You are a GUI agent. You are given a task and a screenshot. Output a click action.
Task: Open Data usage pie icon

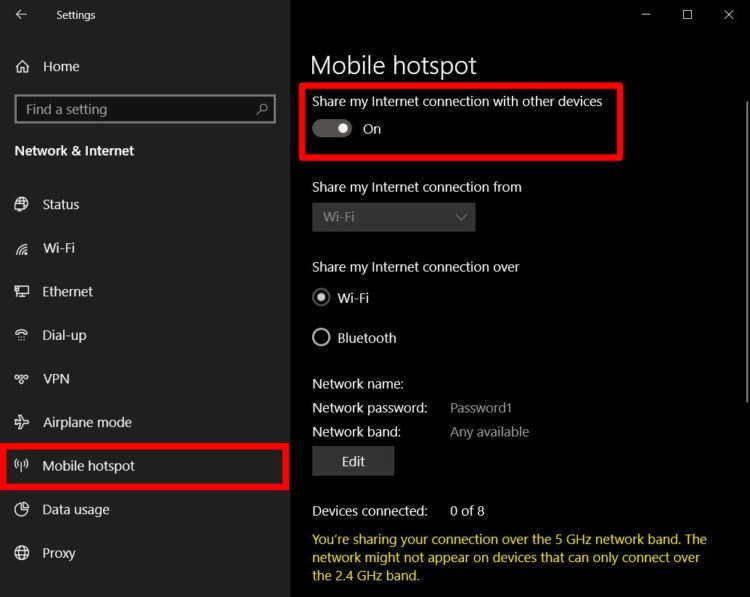22,509
